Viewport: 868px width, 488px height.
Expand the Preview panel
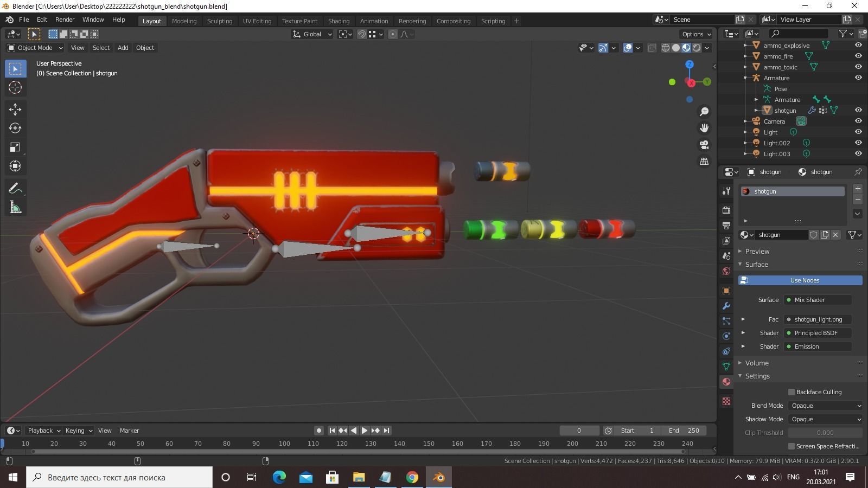[x=757, y=252]
